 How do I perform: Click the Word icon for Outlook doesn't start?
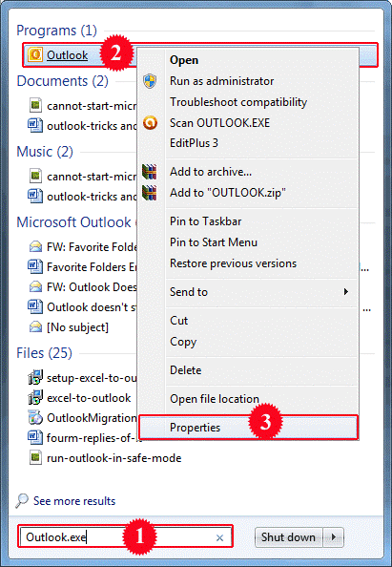click(x=35, y=307)
